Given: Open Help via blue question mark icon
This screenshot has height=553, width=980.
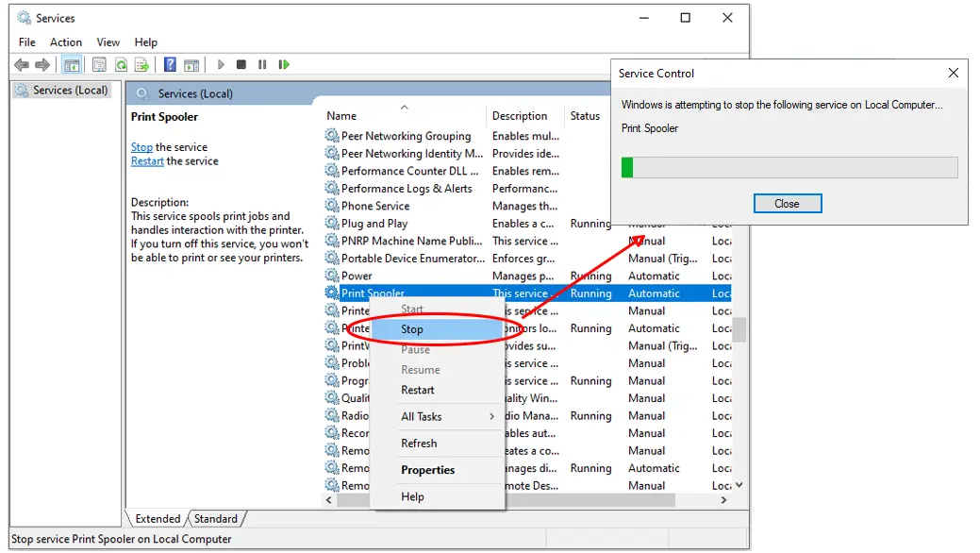Looking at the screenshot, I should 170,65.
